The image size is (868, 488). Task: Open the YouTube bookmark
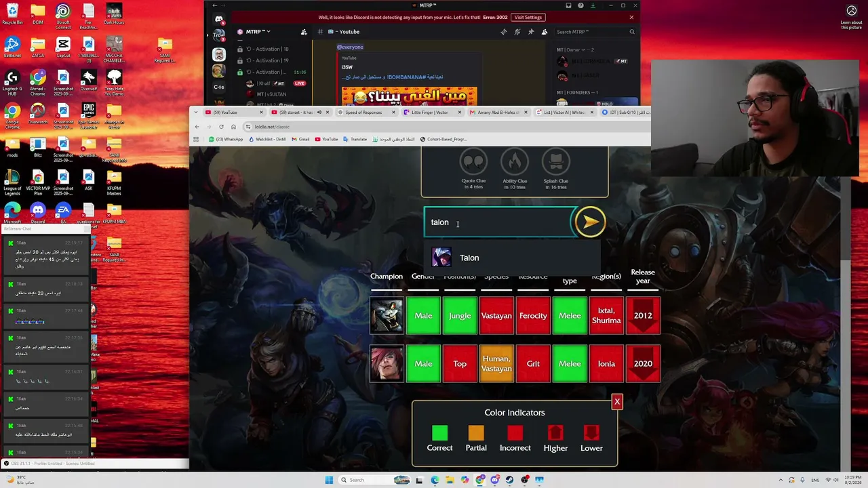click(x=326, y=139)
